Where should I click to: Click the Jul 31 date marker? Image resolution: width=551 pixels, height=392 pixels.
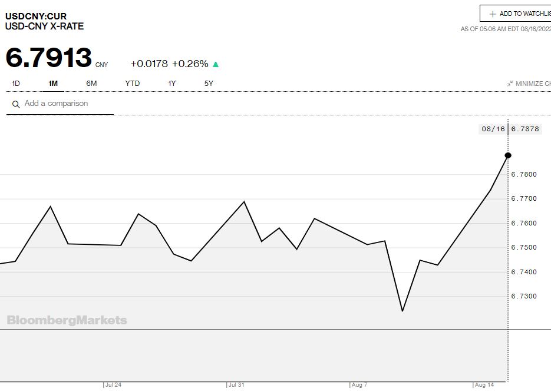click(x=236, y=385)
